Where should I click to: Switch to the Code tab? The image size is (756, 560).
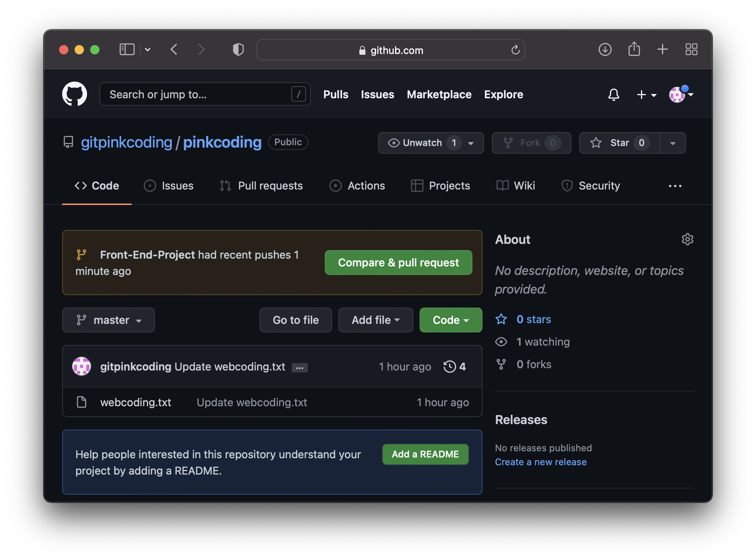(97, 186)
